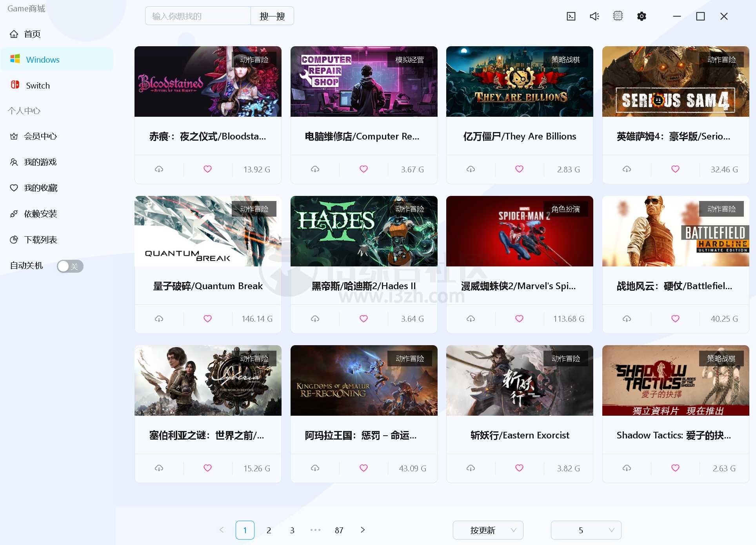
Task: Select Windows platform in sidebar
Action: pyautogui.click(x=57, y=60)
